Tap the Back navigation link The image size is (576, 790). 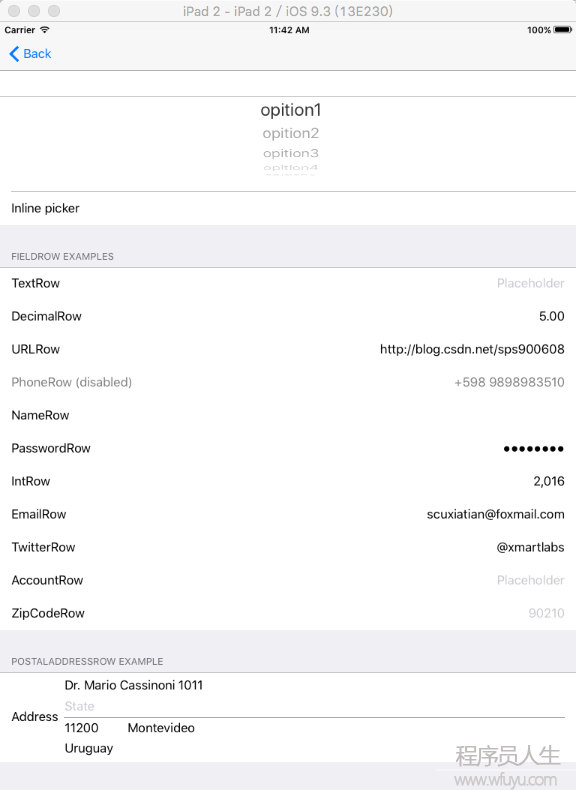coord(30,54)
